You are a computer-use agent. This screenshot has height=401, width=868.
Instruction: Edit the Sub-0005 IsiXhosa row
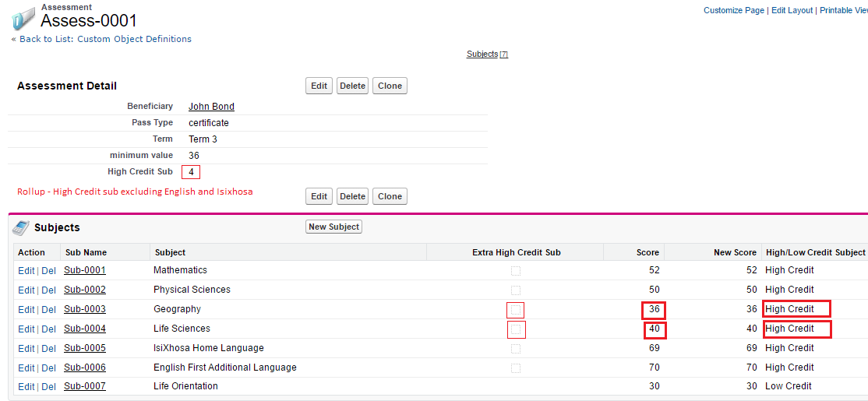[x=26, y=349]
